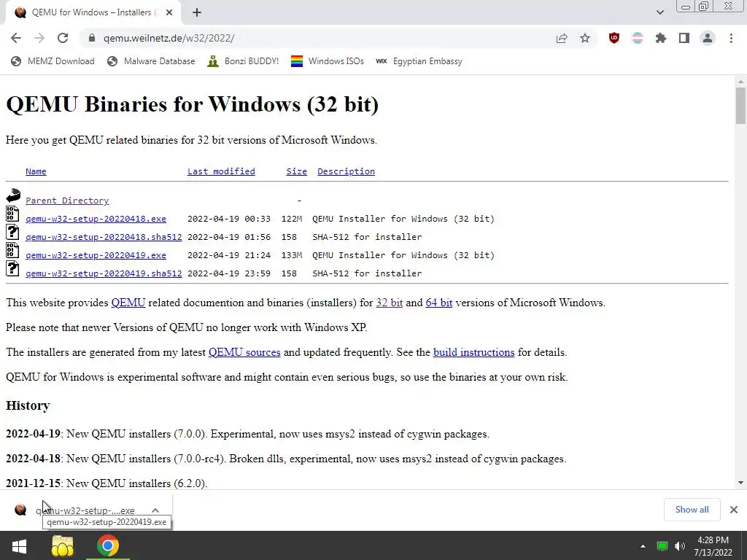Click unknown-file icon for 20220418.sha512

tap(12, 232)
